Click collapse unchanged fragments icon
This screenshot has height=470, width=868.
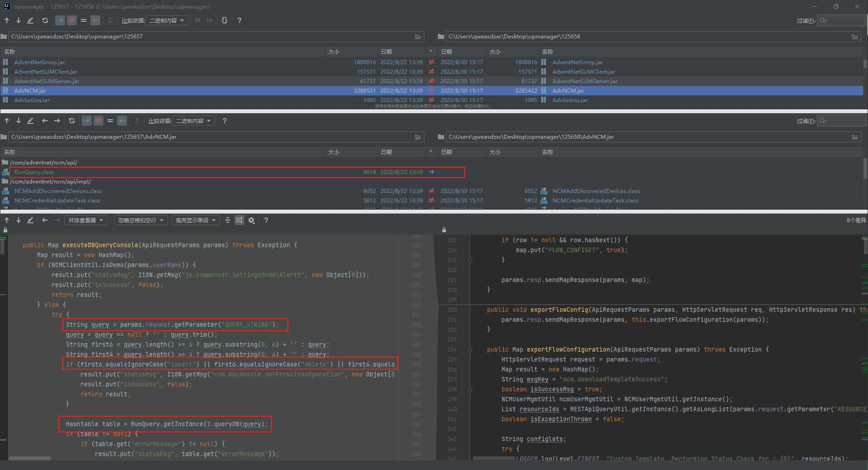click(x=227, y=220)
